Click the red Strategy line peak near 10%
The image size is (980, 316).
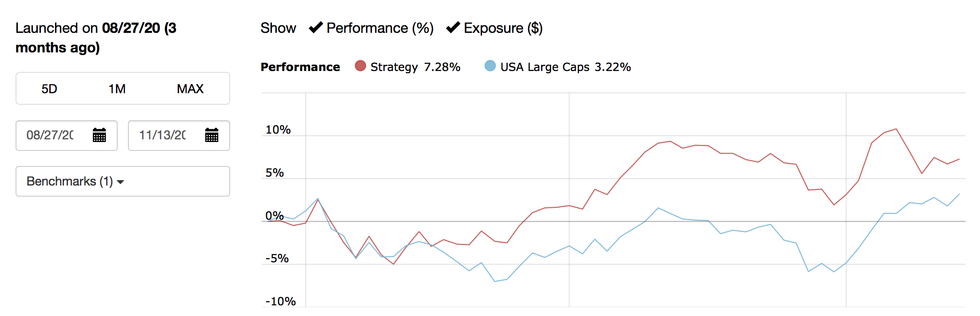coord(896,129)
